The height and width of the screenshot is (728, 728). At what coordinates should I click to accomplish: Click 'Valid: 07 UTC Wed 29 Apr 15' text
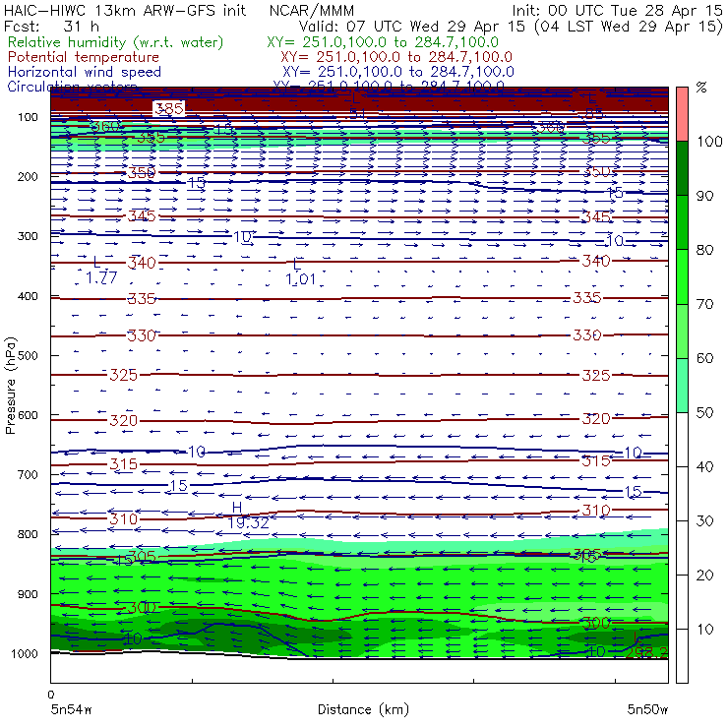tap(411, 26)
